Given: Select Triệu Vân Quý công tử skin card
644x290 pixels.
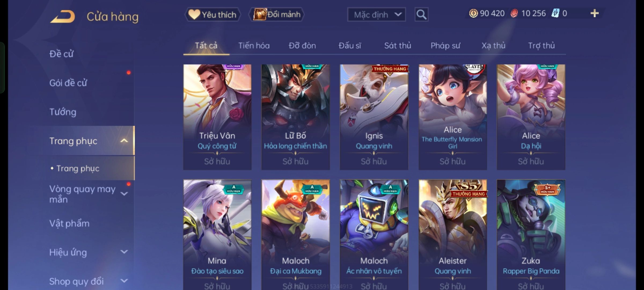Looking at the screenshot, I should click(217, 117).
